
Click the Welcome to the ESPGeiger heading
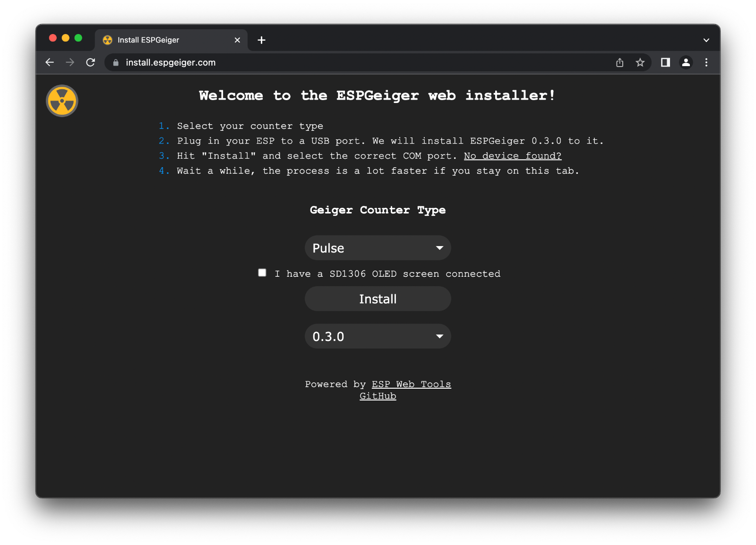pyautogui.click(x=377, y=95)
